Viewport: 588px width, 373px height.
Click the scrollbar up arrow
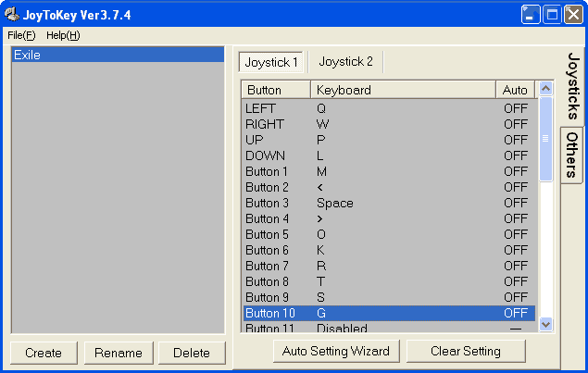(545, 89)
